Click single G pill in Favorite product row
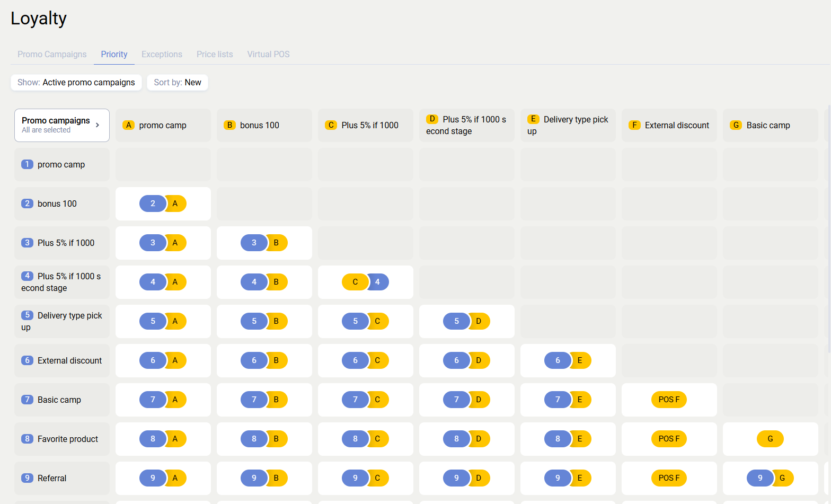 (770, 439)
